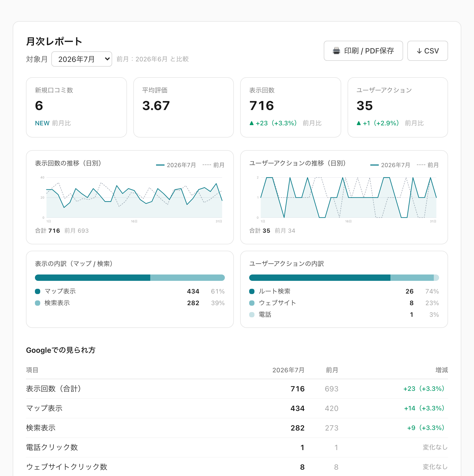Click the 変化なし cell in 電話クリック数 row
Screen dimensions: 474x476
(435, 447)
